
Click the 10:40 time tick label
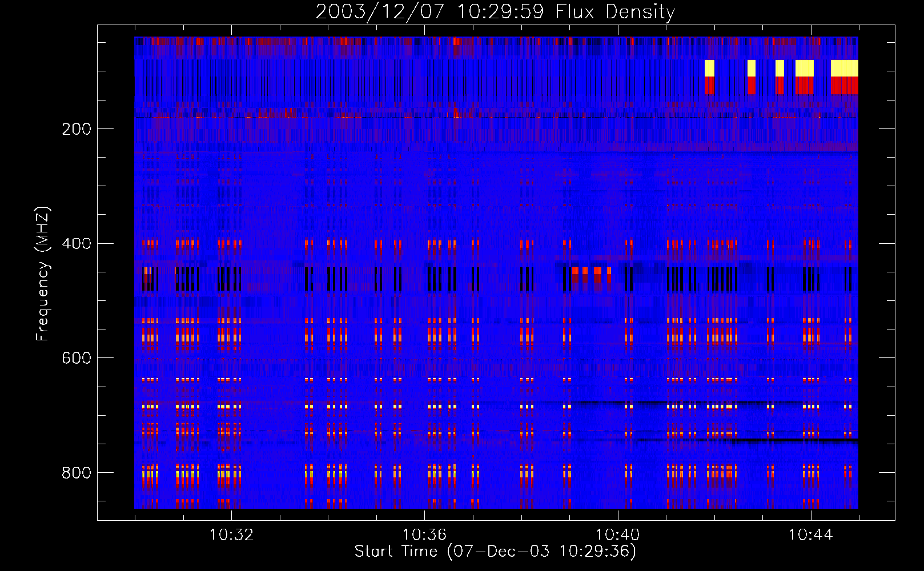click(617, 535)
